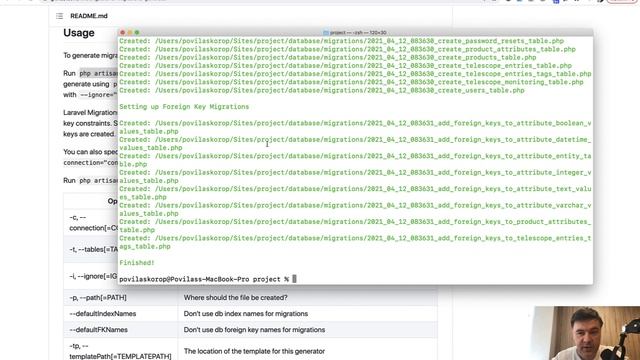Select the create_product_attributes_table.php line
The width and height of the screenshot is (640, 360).
point(347,49)
